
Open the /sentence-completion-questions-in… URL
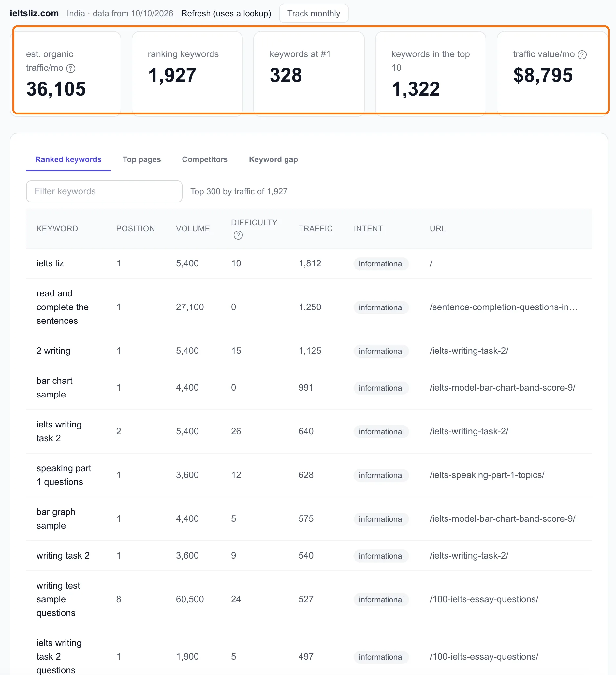pyautogui.click(x=503, y=307)
